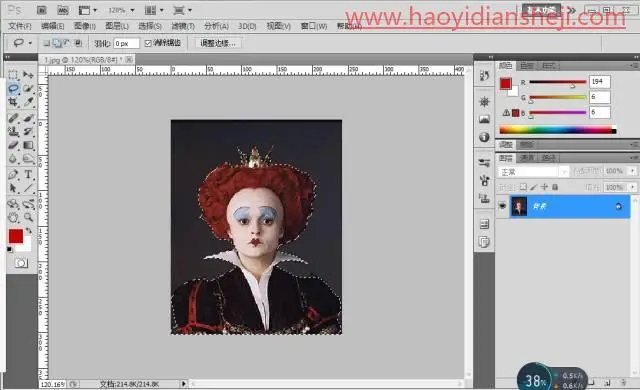The width and height of the screenshot is (640, 390).
Task: Select the Quick Selection tool
Action: pyautogui.click(x=28, y=89)
